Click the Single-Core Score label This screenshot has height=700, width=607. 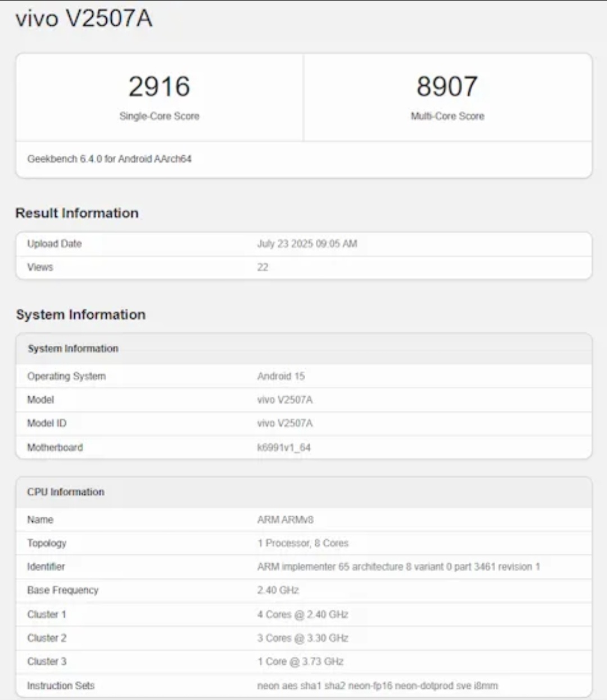(159, 116)
